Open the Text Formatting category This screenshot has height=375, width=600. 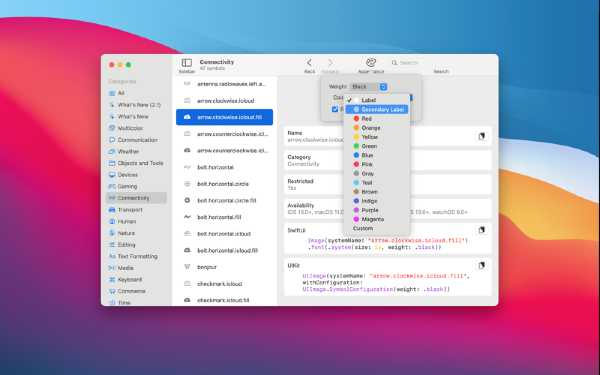(136, 256)
